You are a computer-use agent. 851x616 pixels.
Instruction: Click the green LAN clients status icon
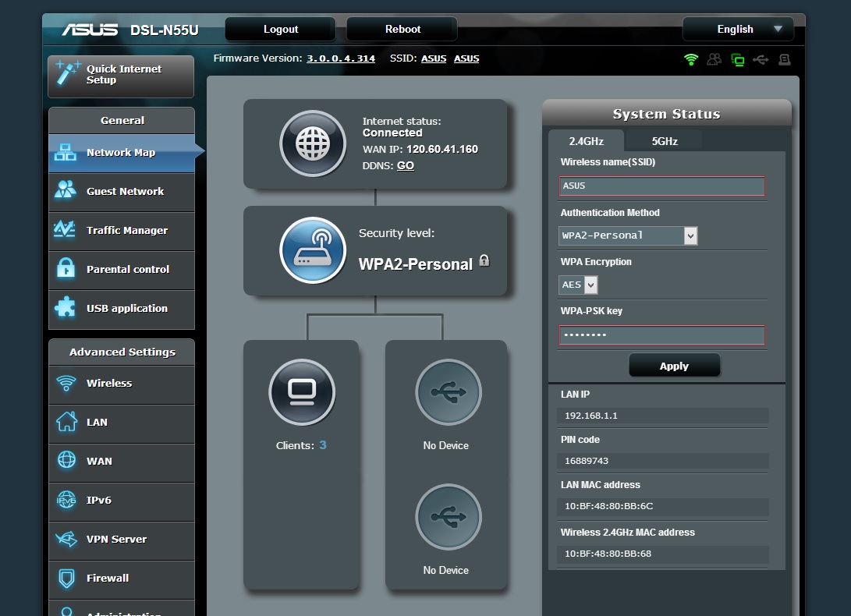[738, 60]
